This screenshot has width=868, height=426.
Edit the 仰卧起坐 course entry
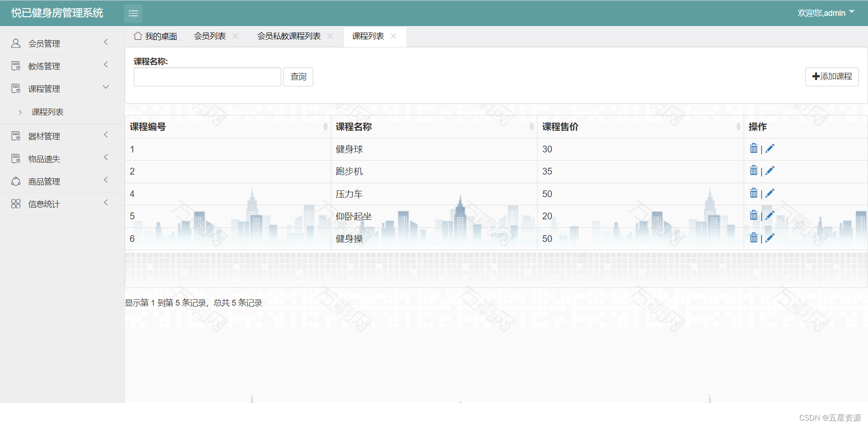pyautogui.click(x=770, y=216)
